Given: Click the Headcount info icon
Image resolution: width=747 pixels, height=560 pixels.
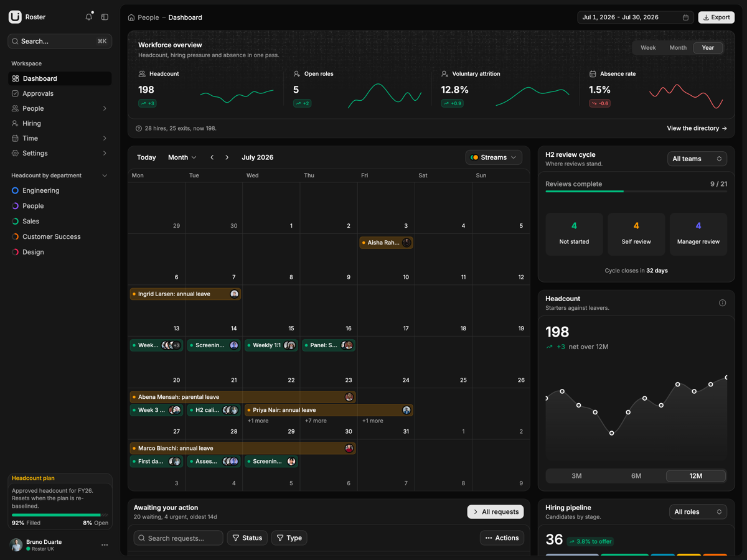Looking at the screenshot, I should [x=722, y=303].
